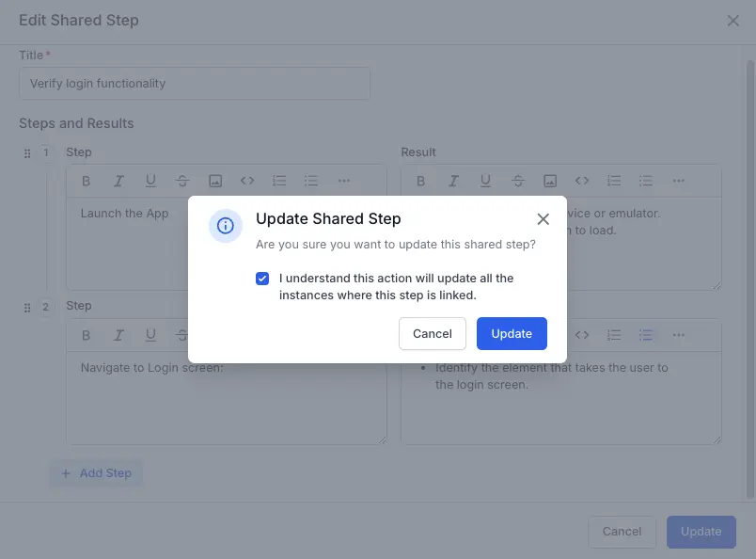Apply italic formatting in Step 1 editor
The width and height of the screenshot is (756, 559).
[x=118, y=181]
